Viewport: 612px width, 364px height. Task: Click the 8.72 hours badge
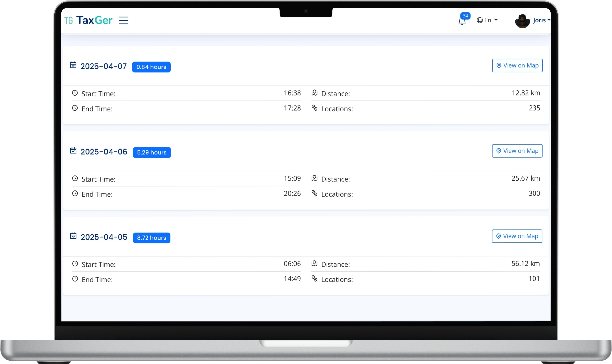tap(151, 238)
